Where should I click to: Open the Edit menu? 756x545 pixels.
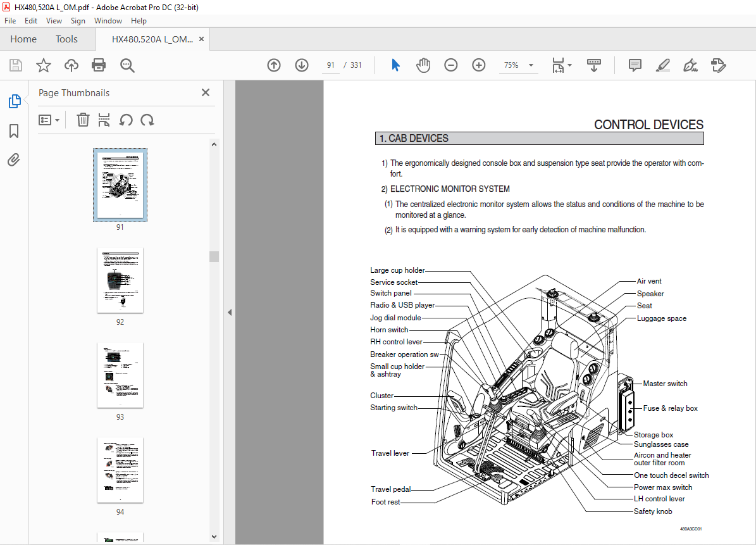coord(31,21)
